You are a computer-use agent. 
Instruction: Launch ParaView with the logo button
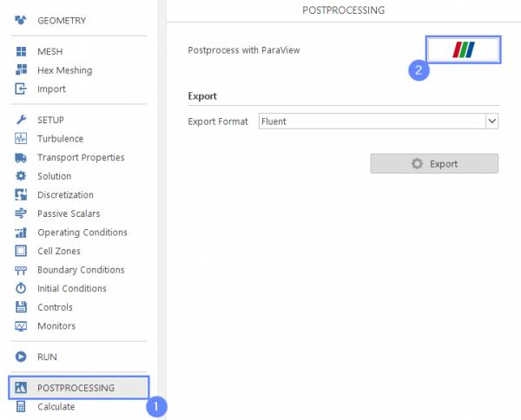[x=463, y=50]
